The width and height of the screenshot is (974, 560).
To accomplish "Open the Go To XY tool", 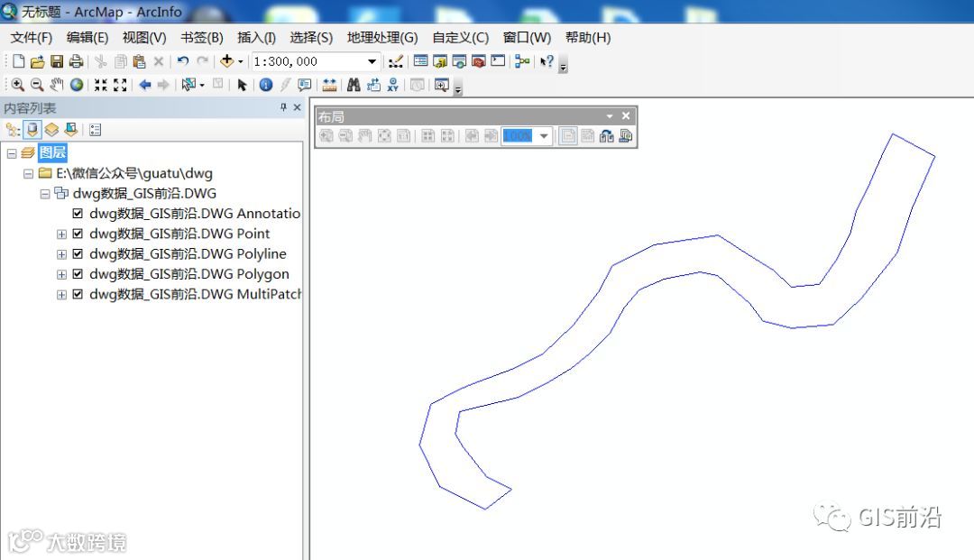I will (x=392, y=85).
